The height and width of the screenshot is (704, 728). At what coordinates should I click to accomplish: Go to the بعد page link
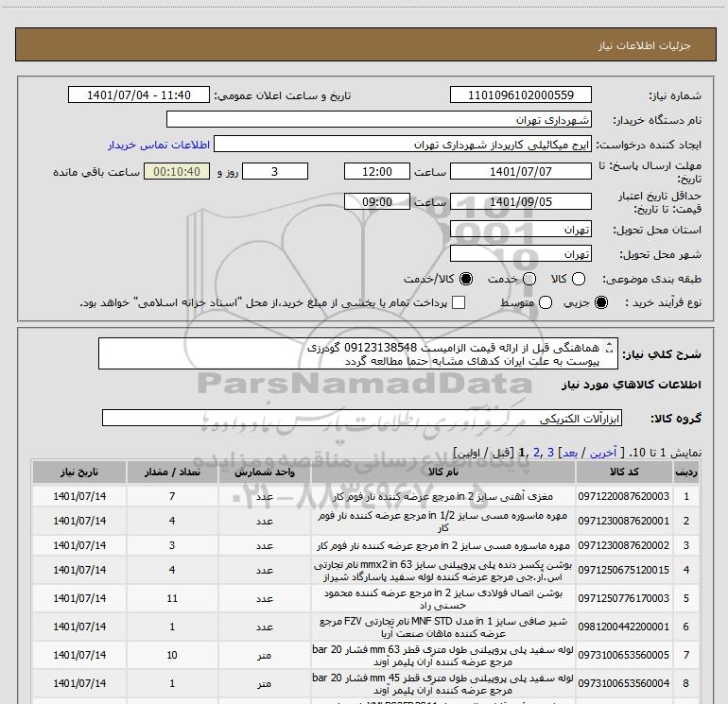pos(570,453)
